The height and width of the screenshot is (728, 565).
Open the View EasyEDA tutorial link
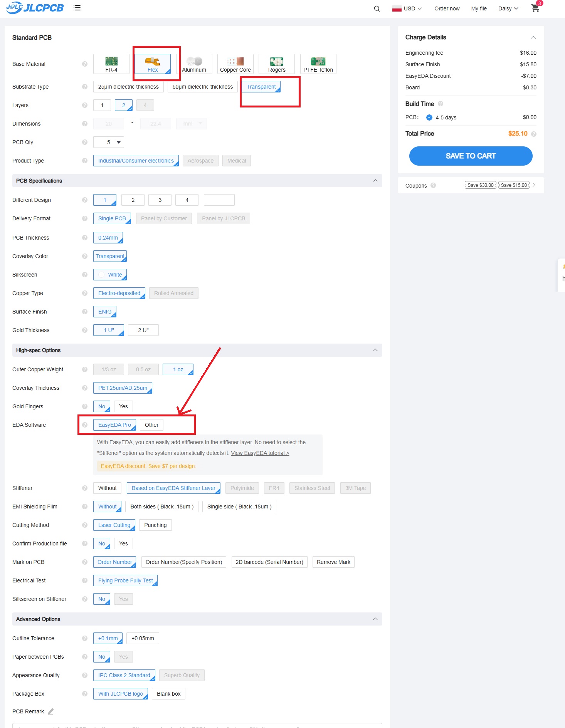[x=260, y=453]
